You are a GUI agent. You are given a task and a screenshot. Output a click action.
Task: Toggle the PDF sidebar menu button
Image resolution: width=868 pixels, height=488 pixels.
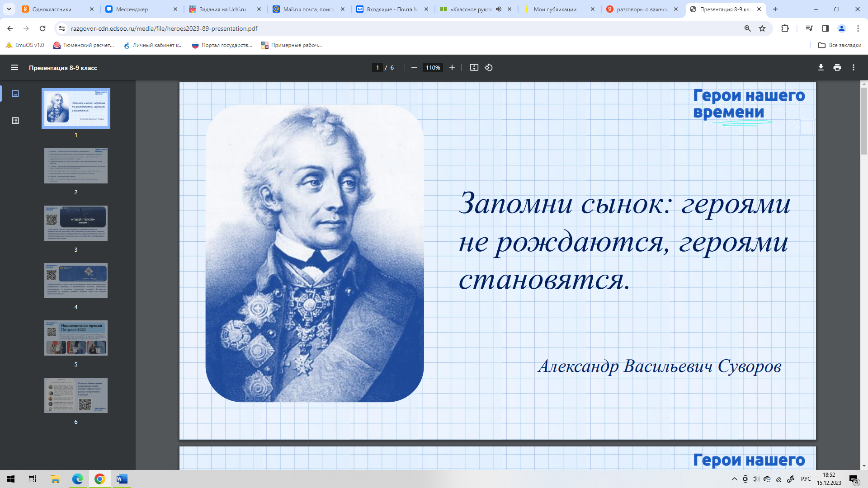tap(14, 67)
